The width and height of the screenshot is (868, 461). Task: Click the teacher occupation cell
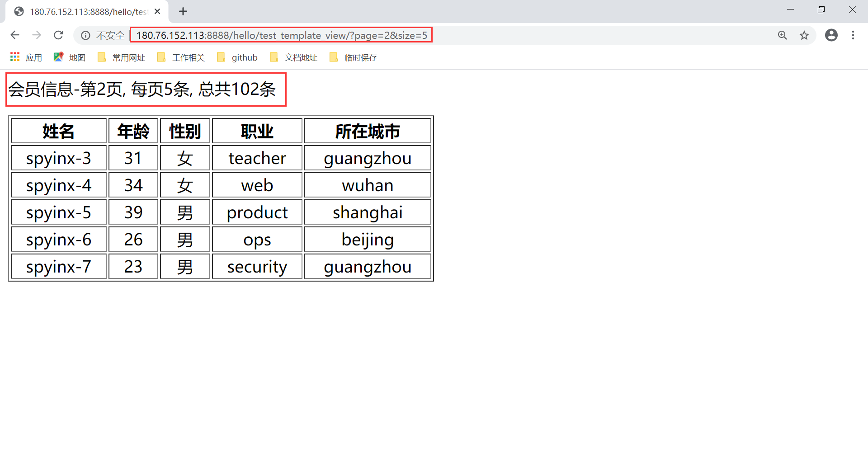point(257,158)
